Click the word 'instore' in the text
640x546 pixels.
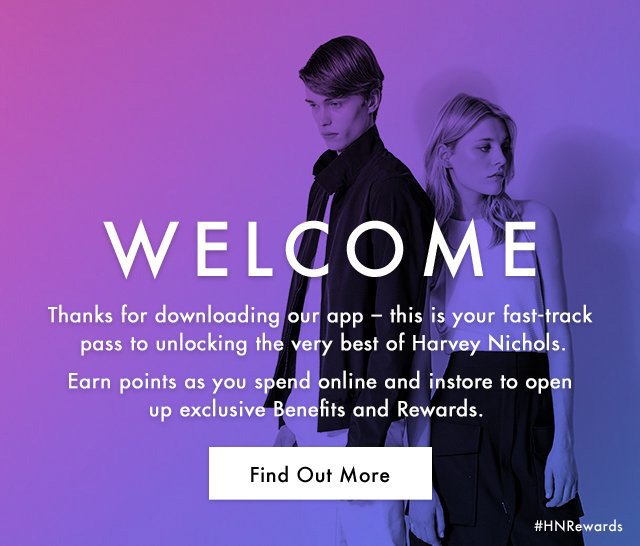click(461, 382)
